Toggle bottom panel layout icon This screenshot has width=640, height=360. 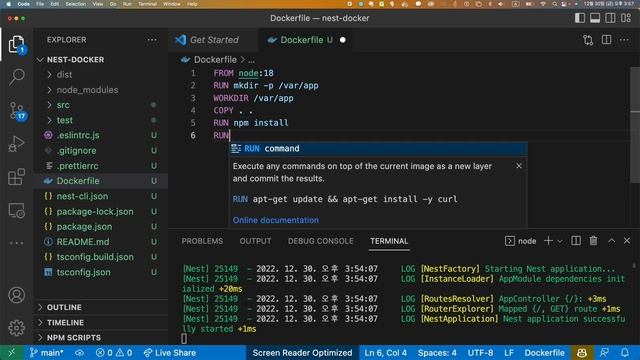tap(595, 18)
